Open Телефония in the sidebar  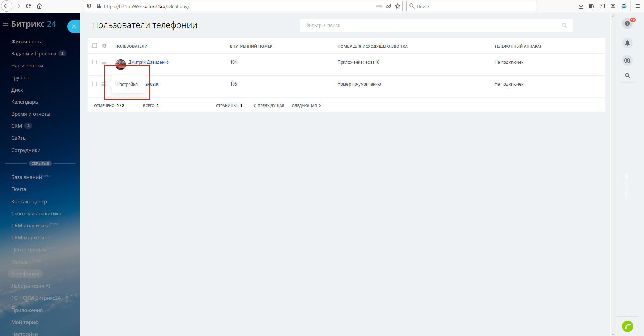coord(25,274)
